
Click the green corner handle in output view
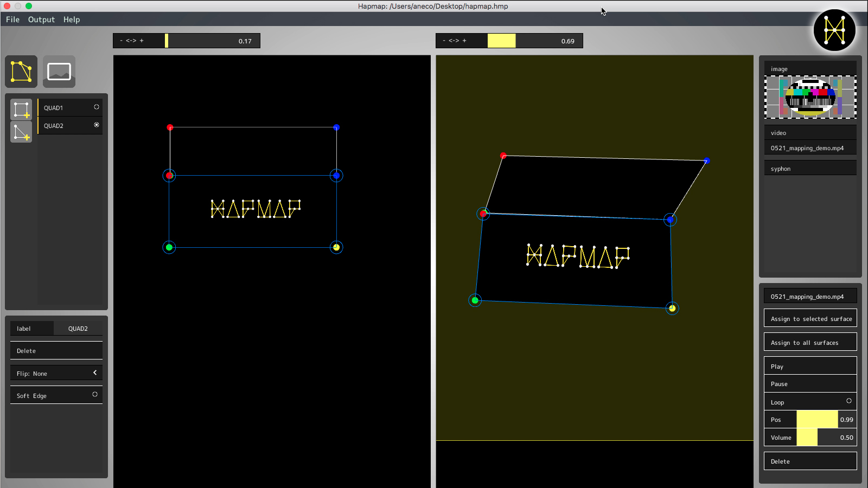click(x=475, y=300)
